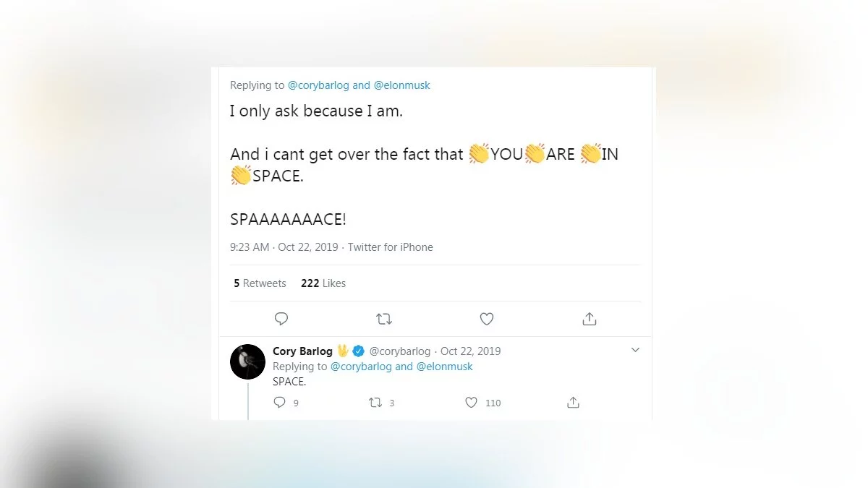868x488 pixels.
Task: Like the main tweet with heart icon
Action: tap(487, 319)
